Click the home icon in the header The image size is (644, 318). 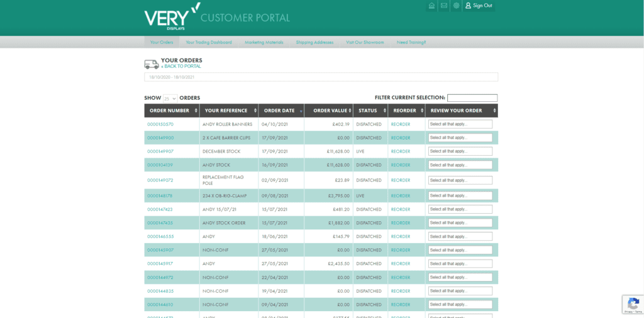tap(431, 6)
